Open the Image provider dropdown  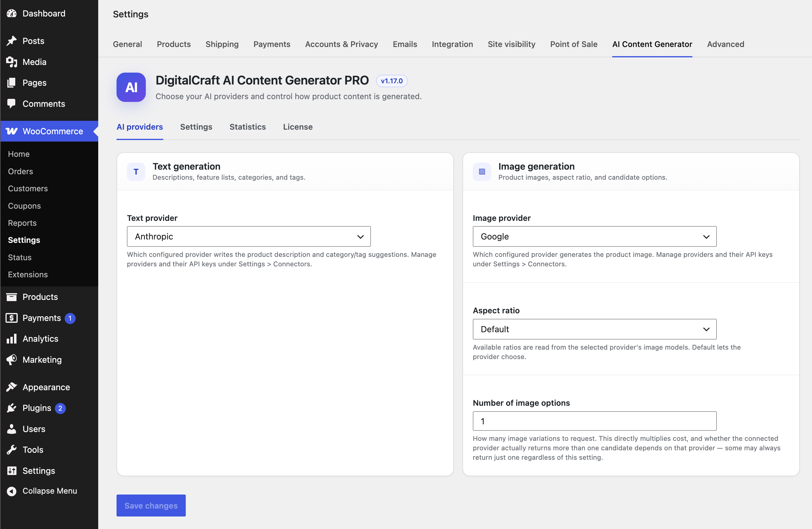[595, 236]
